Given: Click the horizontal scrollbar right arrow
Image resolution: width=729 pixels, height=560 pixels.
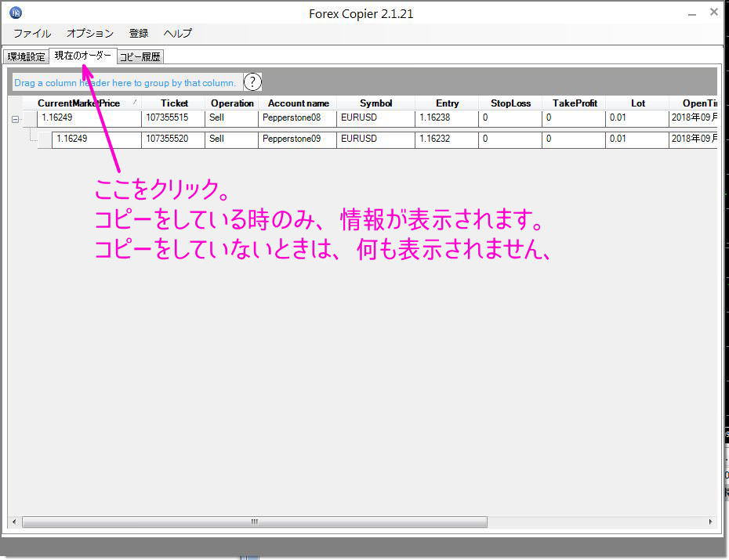Looking at the screenshot, I should (x=710, y=522).
